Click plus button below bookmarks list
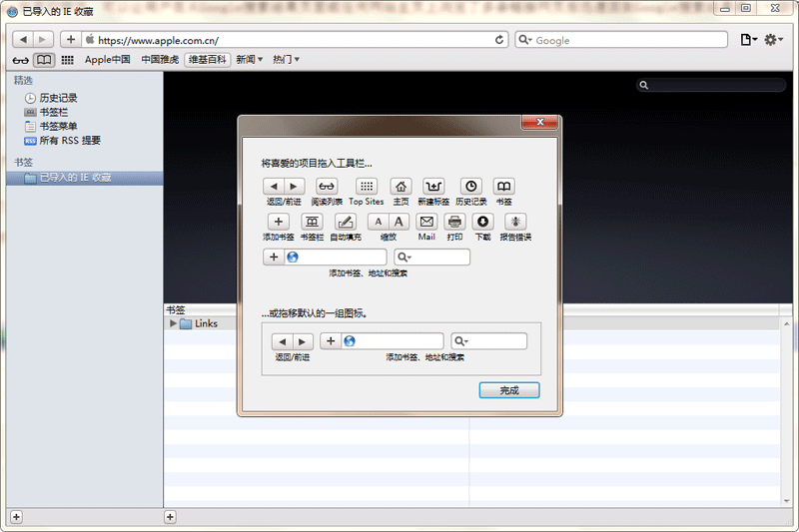799x532 pixels. 170,517
